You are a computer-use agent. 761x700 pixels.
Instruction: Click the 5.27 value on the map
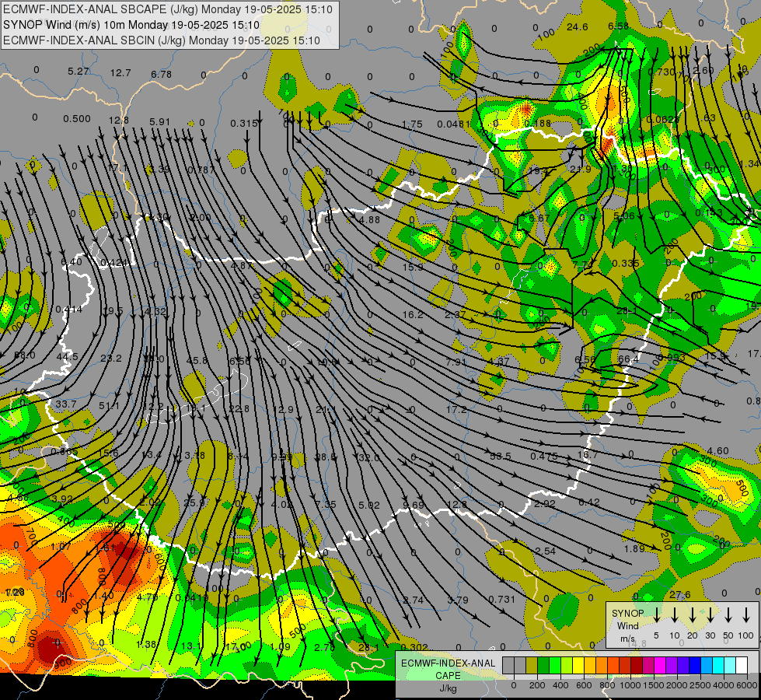79,72
